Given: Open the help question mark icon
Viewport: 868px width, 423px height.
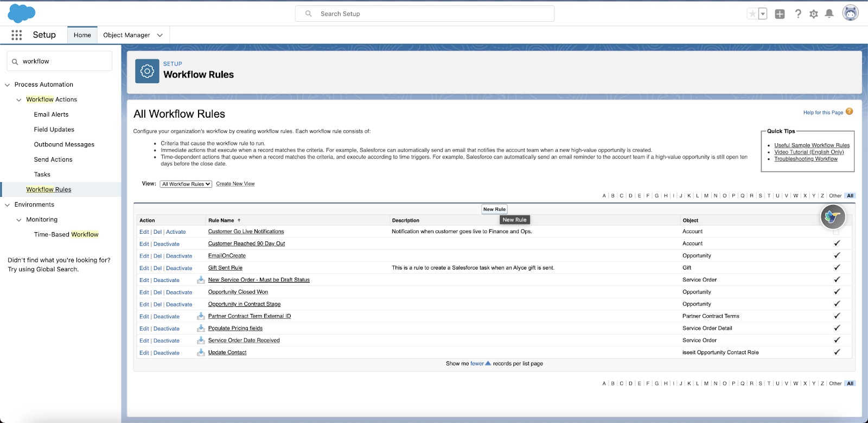Looking at the screenshot, I should point(798,14).
